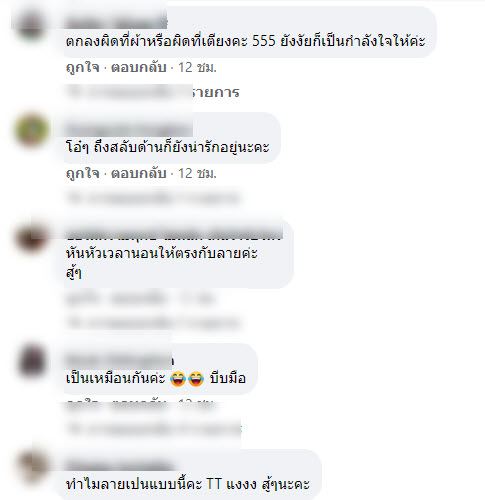Open blurred author name above 'ทำไมลายเปนแบบนี้' text
The width and height of the screenshot is (485, 500).
(120, 465)
